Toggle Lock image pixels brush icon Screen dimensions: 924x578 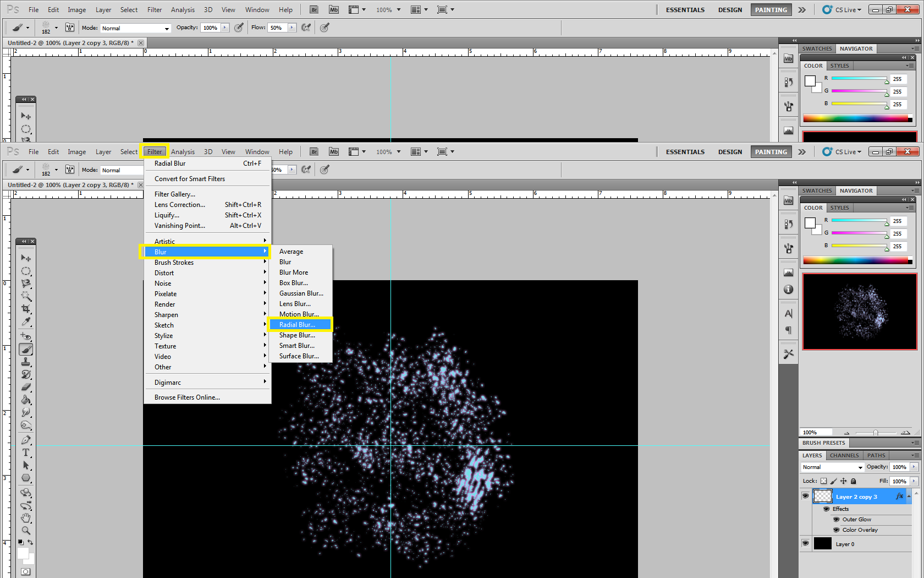(834, 481)
